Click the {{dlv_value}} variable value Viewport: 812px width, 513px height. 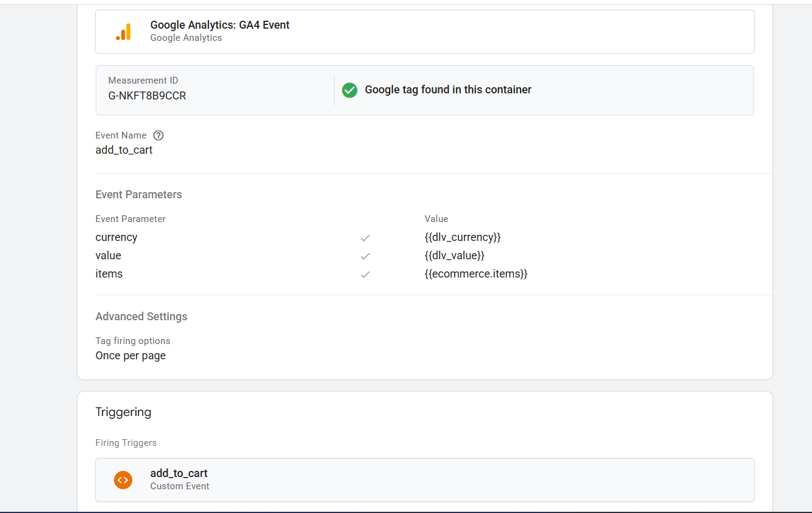point(454,256)
